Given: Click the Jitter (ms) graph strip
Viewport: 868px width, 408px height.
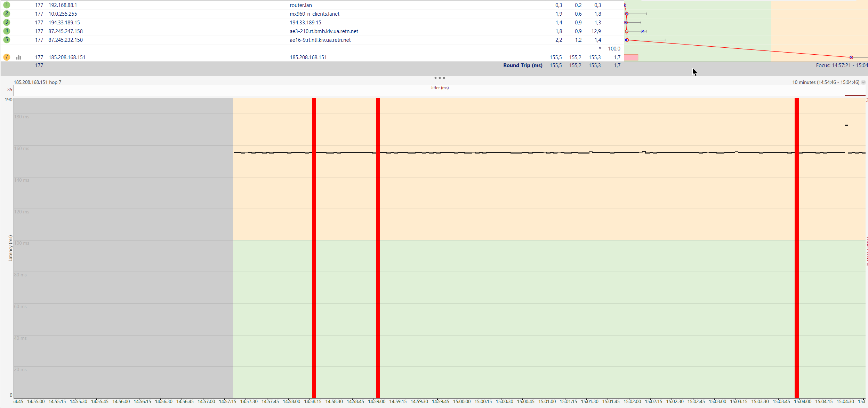Looking at the screenshot, I should pos(440,91).
